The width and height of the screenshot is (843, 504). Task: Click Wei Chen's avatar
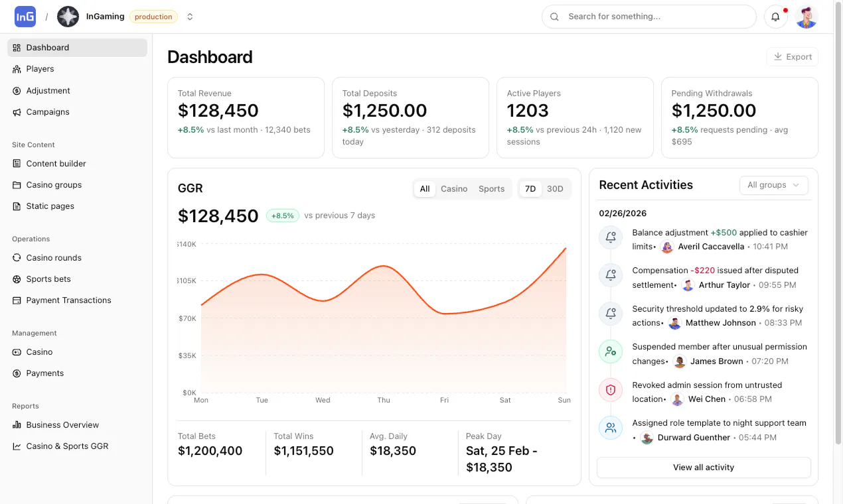677,399
